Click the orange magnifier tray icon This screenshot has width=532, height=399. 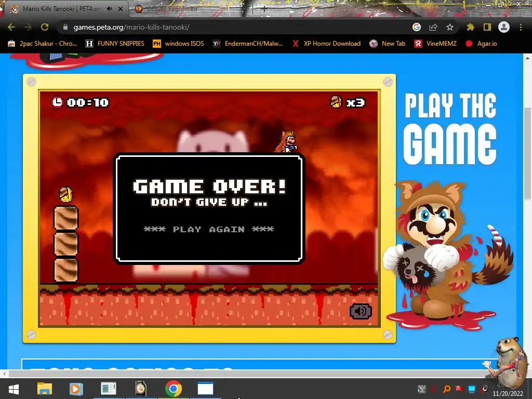[446, 389]
